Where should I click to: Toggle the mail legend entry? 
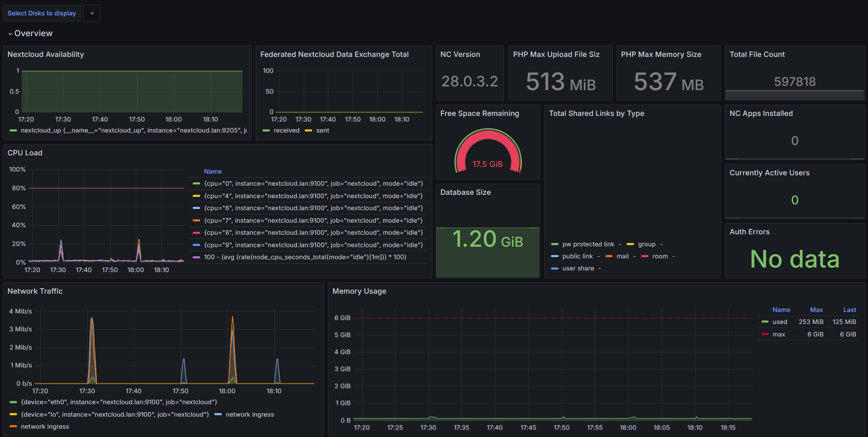[623, 256]
